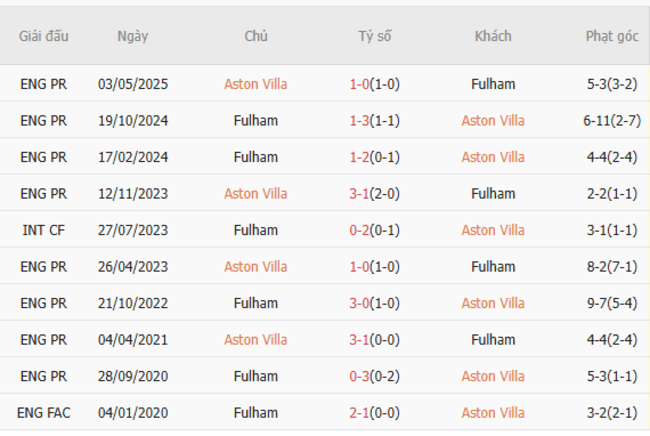The height and width of the screenshot is (436, 650).
Task: Select the Ngày column header
Action: click(x=132, y=36)
